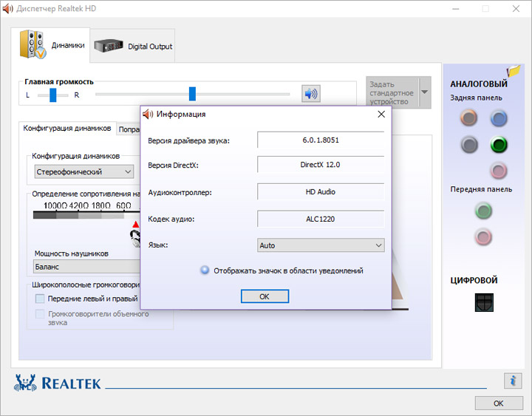Click the sound driver version field 6.0.1.8051
The height and width of the screenshot is (416, 532).
point(321,140)
